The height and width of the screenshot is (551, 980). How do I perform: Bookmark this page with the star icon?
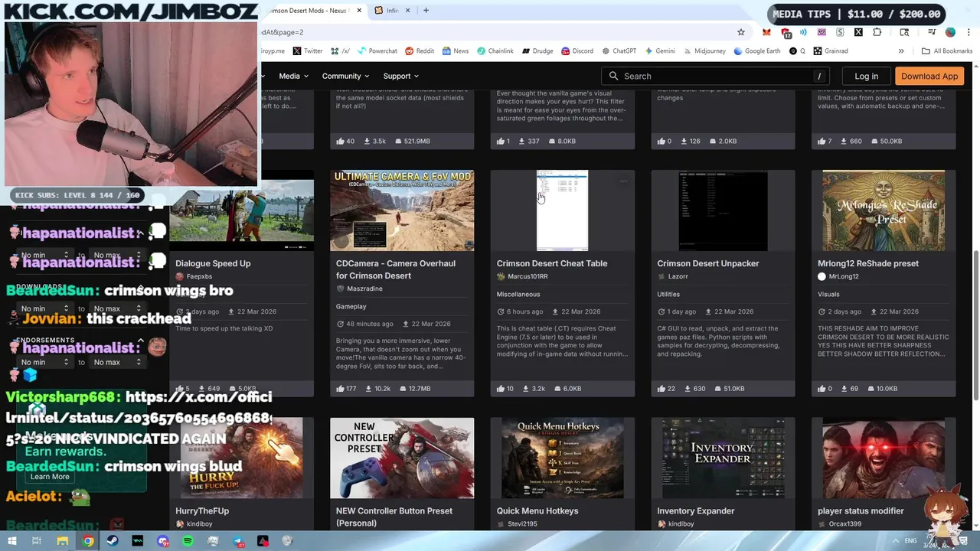740,32
